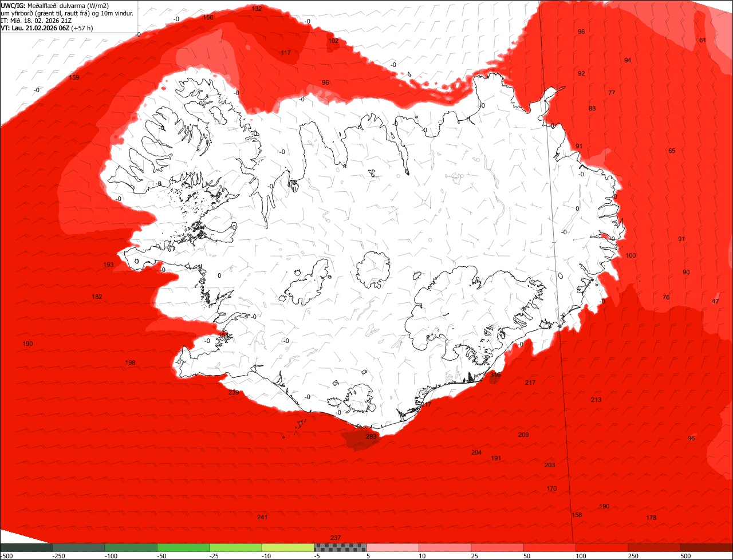
Task: Click the flux value 102
Action: (333, 41)
